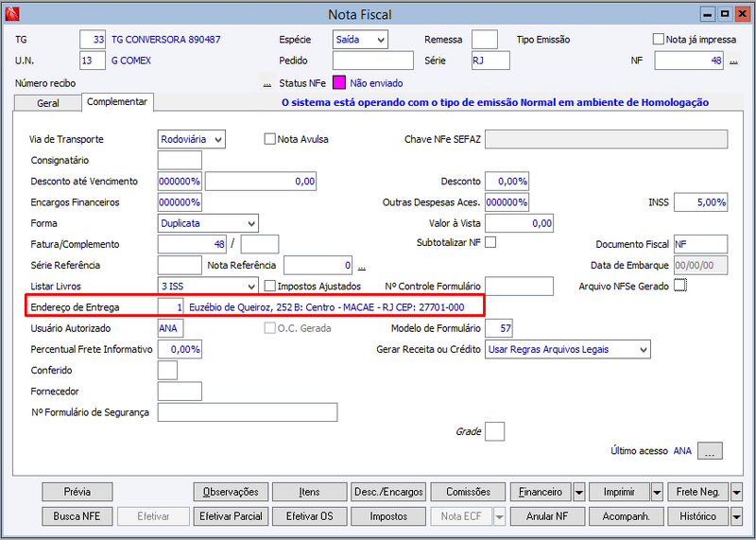Click the Endereço de Entrega code field
Image resolution: width=756 pixels, height=540 pixels.
[x=171, y=307]
